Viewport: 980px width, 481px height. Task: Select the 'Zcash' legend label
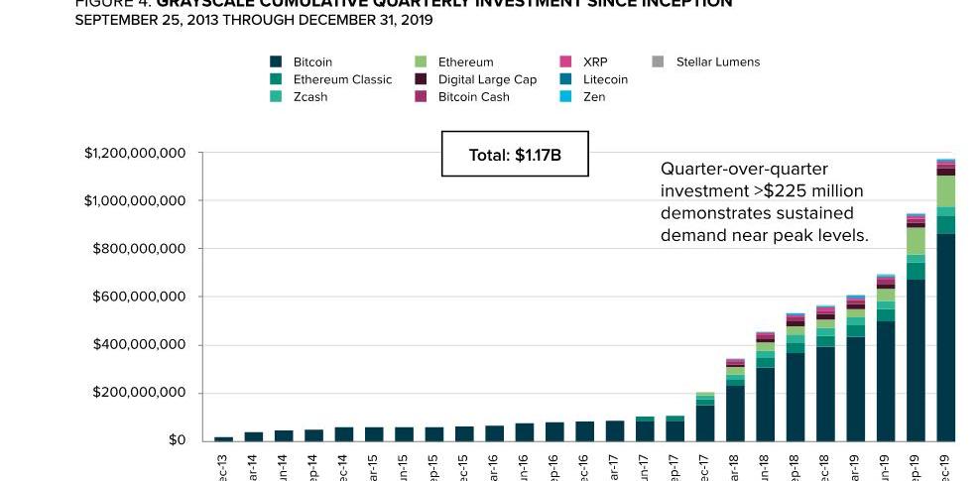coord(310,97)
